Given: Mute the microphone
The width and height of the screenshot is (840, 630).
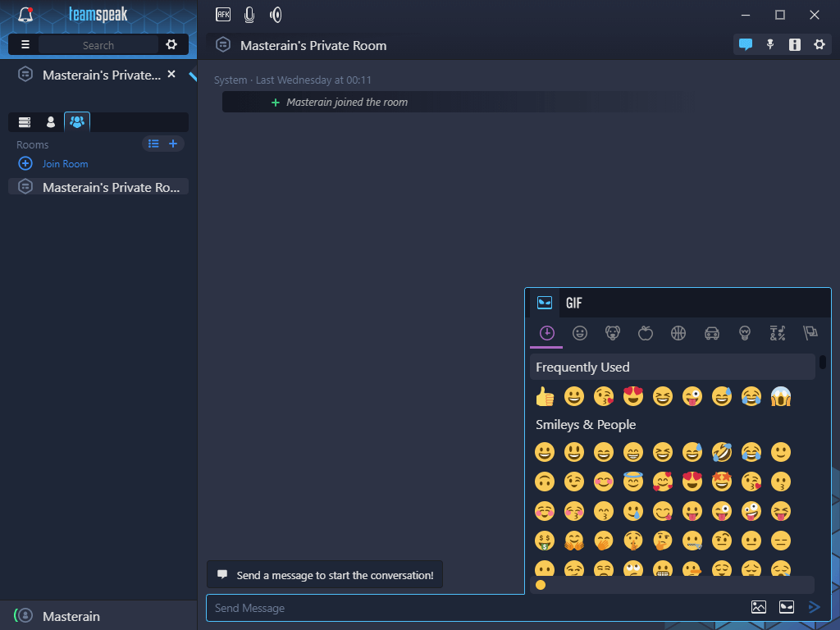Looking at the screenshot, I should point(249,15).
